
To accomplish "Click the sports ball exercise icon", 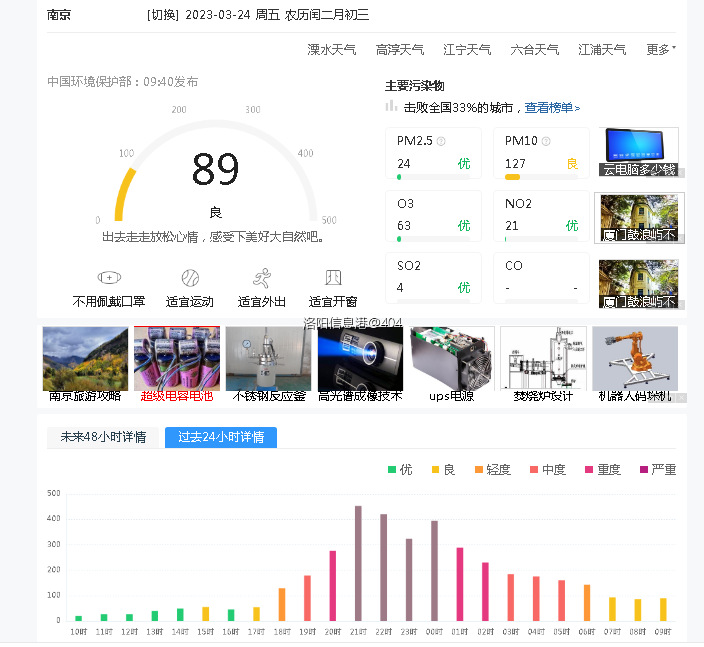I will click(190, 278).
